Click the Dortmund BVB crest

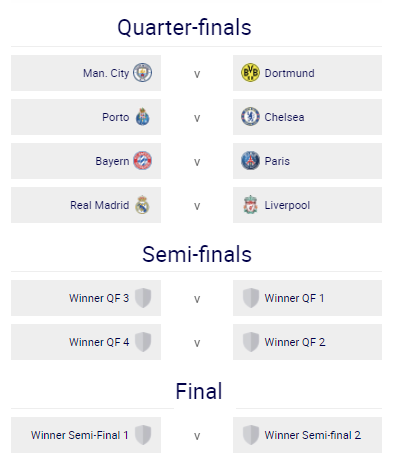pos(250,73)
